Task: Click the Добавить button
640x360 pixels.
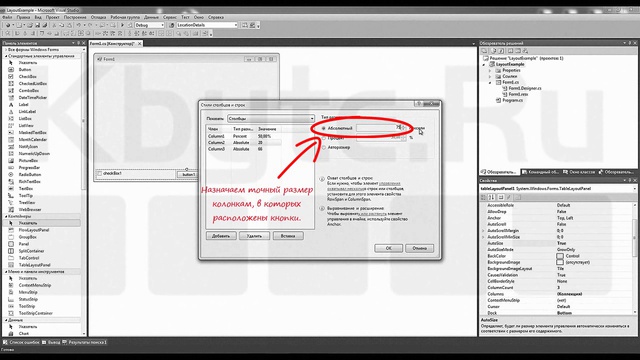Action: click(x=221, y=236)
